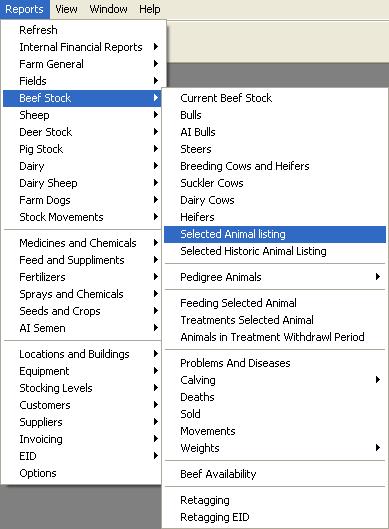The image size is (389, 529).
Task: Choose Refresh from the Reports menu
Action: point(82,30)
